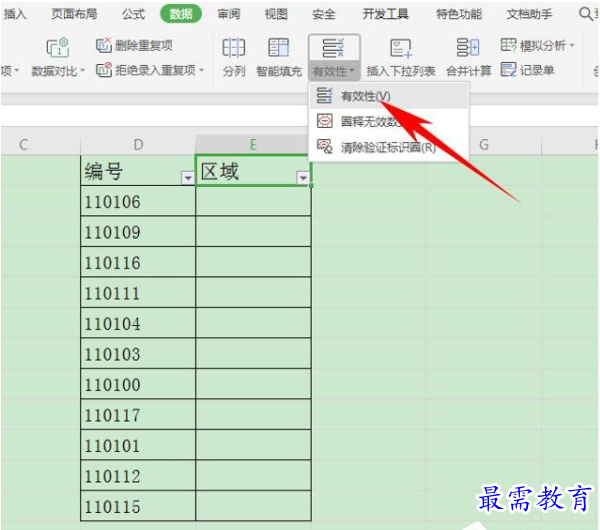Viewport: 600px width, 530px height.
Task: Click the 分列 icon
Action: coord(234,48)
